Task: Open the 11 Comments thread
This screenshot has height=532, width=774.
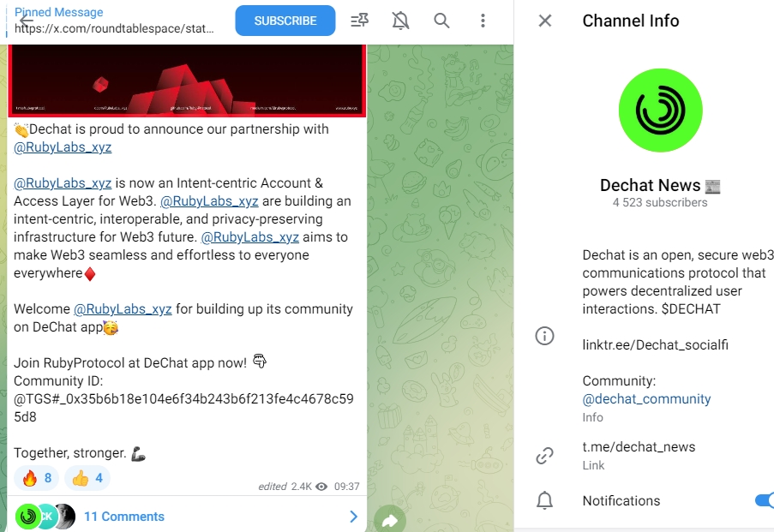Action: [x=124, y=517]
